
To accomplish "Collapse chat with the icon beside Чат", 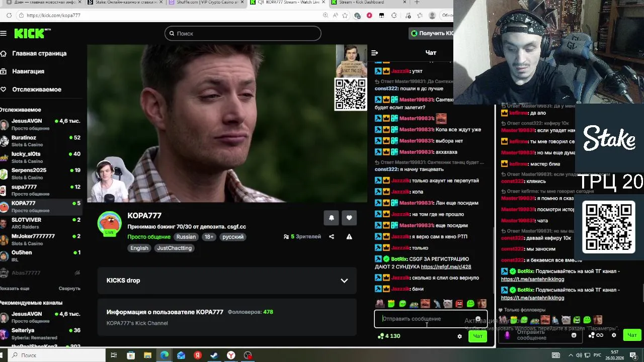I will pyautogui.click(x=374, y=53).
